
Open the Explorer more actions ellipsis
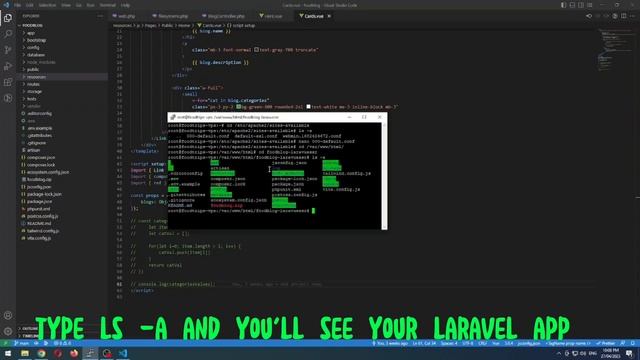tap(100, 16)
